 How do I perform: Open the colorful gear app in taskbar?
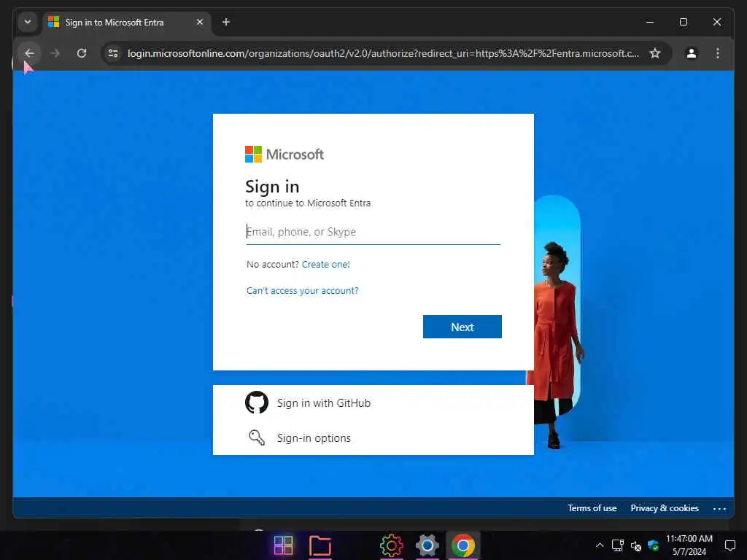click(x=392, y=545)
